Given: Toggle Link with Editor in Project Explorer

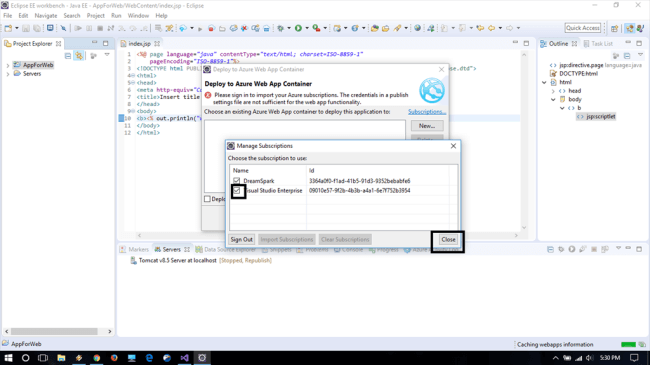Looking at the screenshot, I should point(79,56).
